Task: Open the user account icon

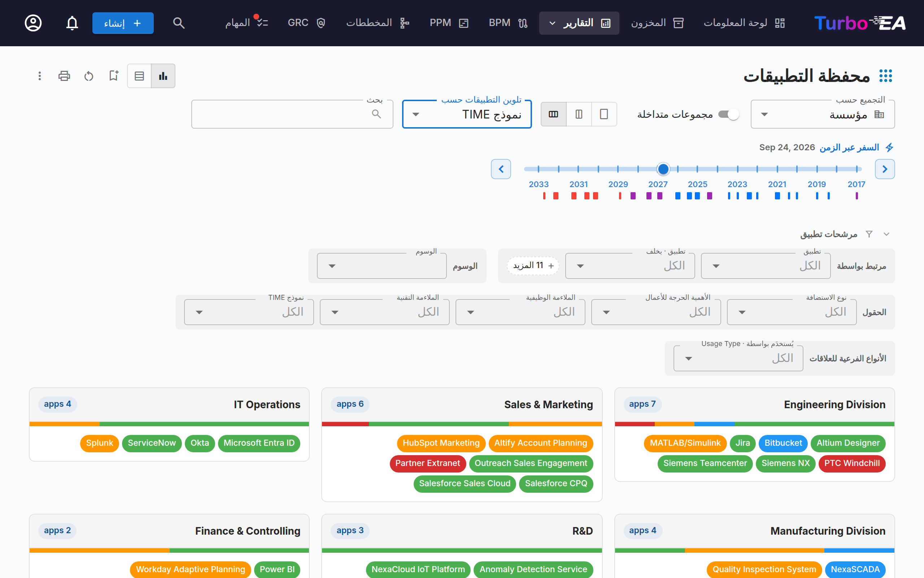Action: 33,23
